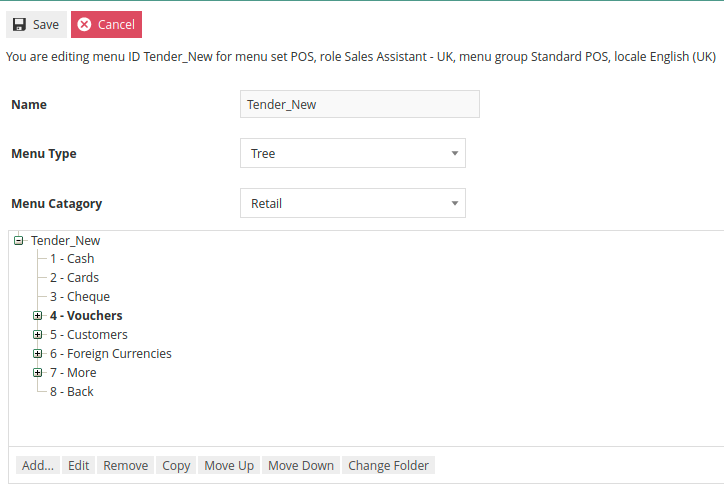
Task: Expand the 5 - Customers node
Action: (x=38, y=335)
